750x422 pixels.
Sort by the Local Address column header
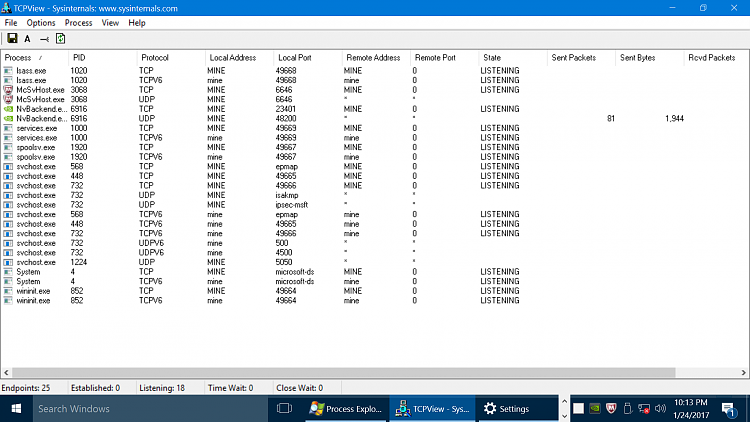[x=240, y=58]
